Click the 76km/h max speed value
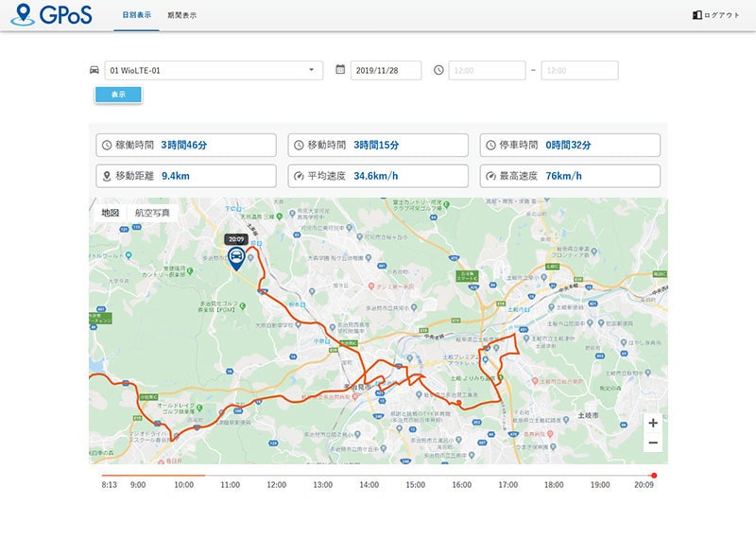 point(563,176)
